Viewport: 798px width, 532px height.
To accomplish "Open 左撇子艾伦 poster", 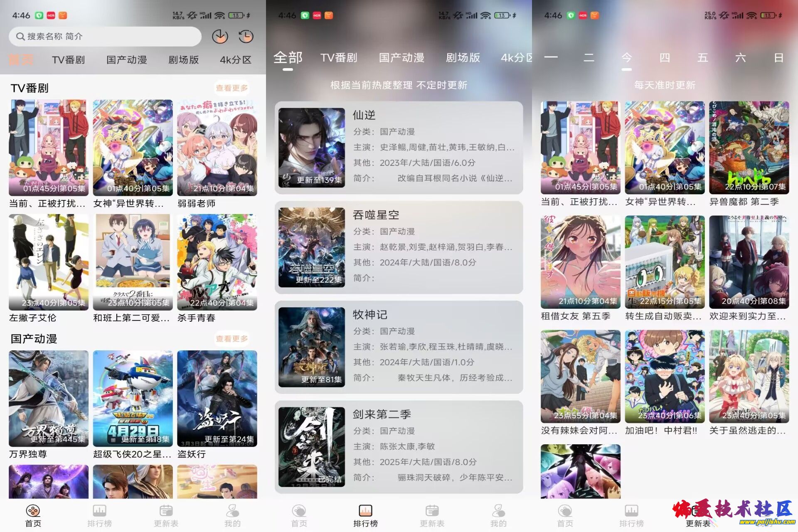I will (49, 262).
